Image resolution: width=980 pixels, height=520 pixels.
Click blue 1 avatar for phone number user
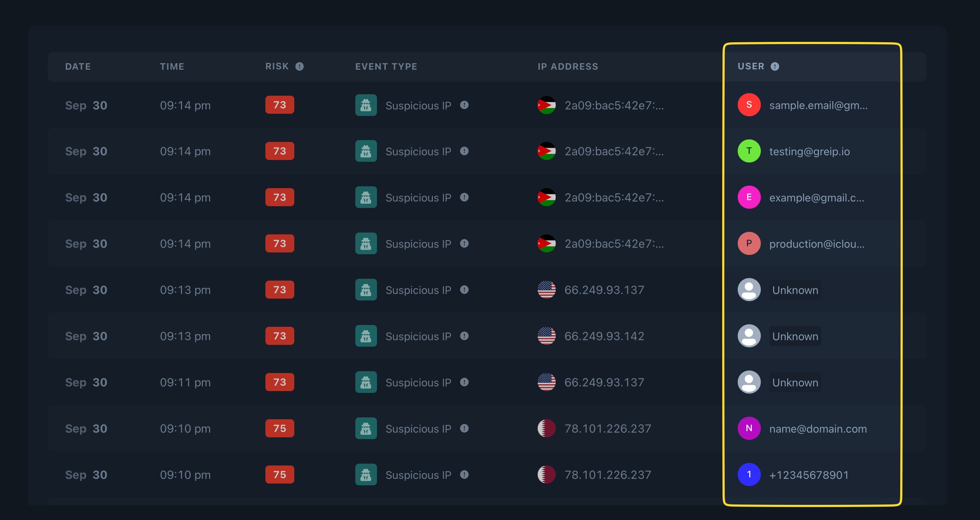(748, 474)
